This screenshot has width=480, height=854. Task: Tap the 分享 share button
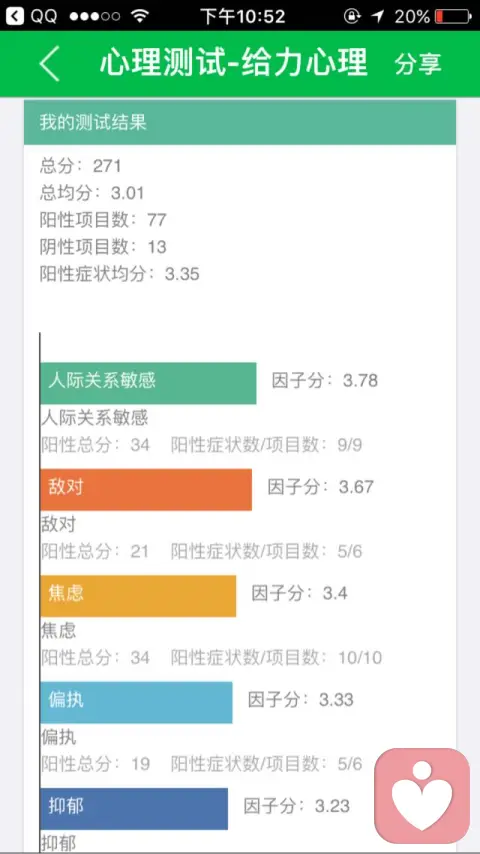pyautogui.click(x=418, y=64)
